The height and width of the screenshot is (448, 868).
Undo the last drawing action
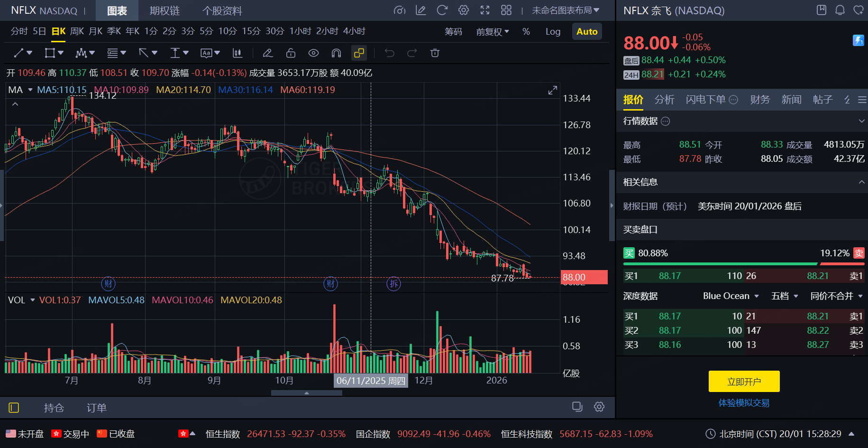coord(389,53)
